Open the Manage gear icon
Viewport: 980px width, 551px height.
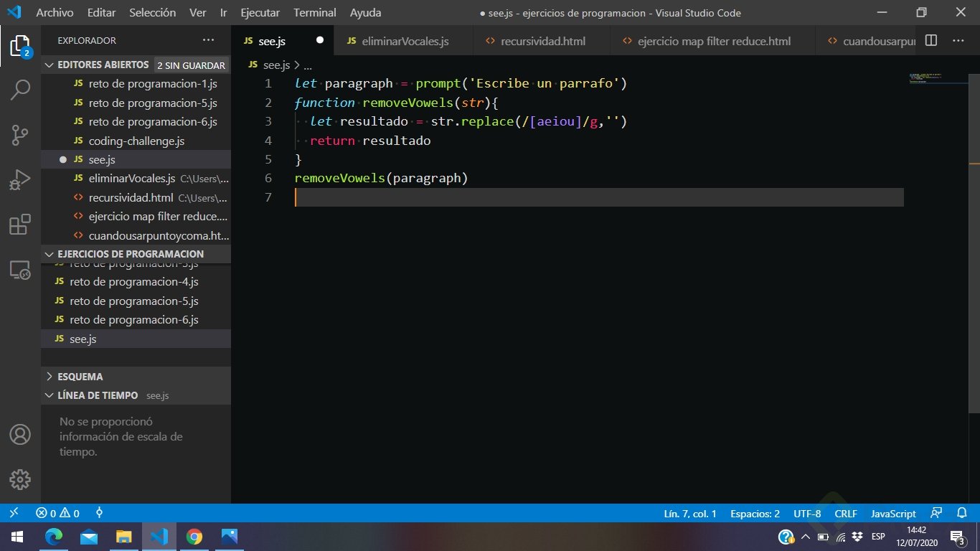[x=20, y=479]
